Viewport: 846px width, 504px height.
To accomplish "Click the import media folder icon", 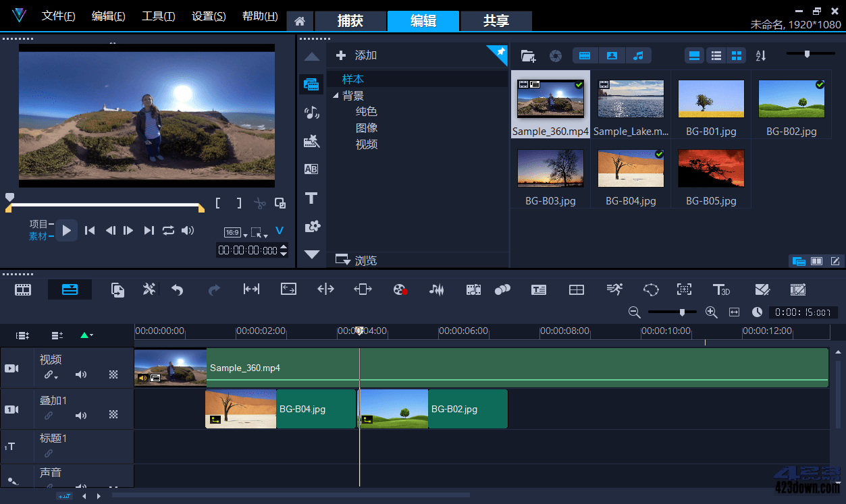I will click(529, 55).
